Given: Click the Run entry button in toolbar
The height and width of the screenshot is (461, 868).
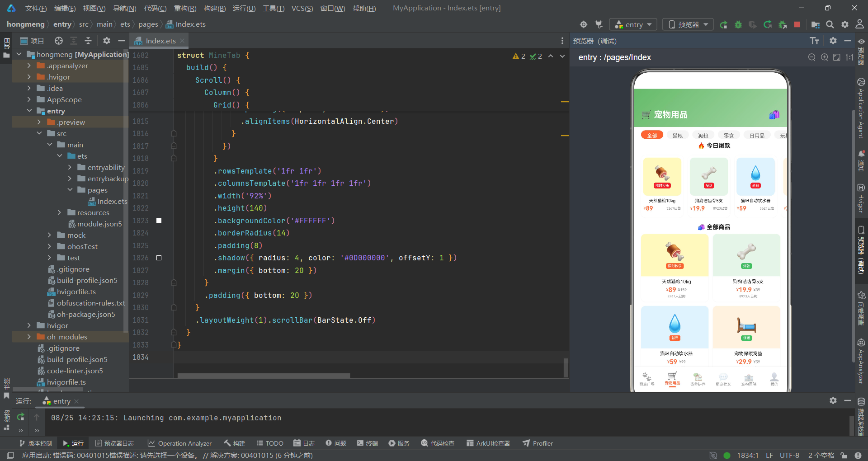Looking at the screenshot, I should pyautogui.click(x=723, y=24).
